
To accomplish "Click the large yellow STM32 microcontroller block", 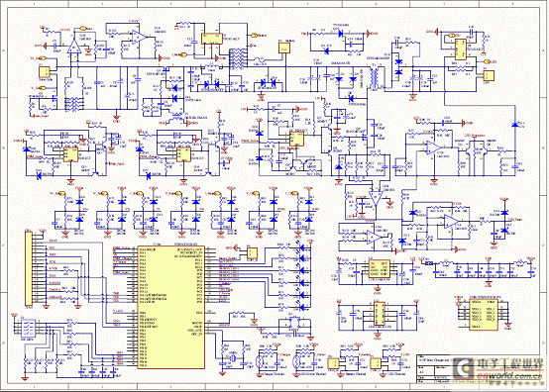I will 171,307.
